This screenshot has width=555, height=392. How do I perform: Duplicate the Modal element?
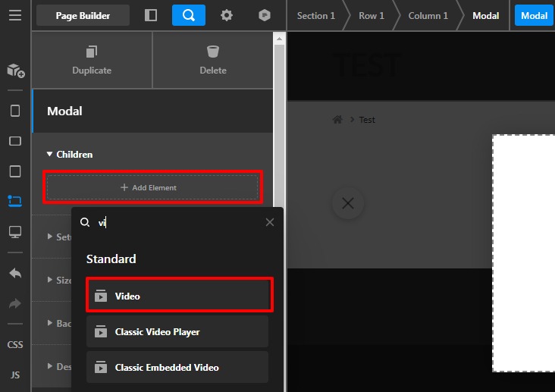click(x=92, y=60)
